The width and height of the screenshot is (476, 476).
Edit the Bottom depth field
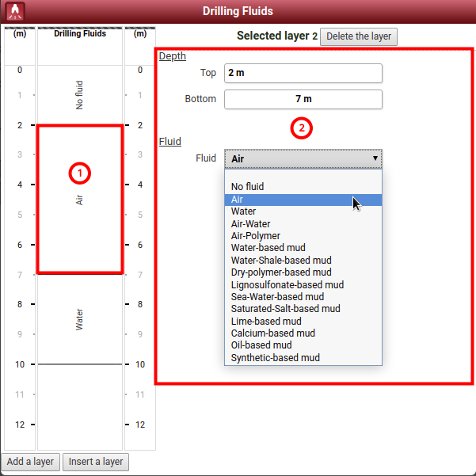pyautogui.click(x=303, y=99)
